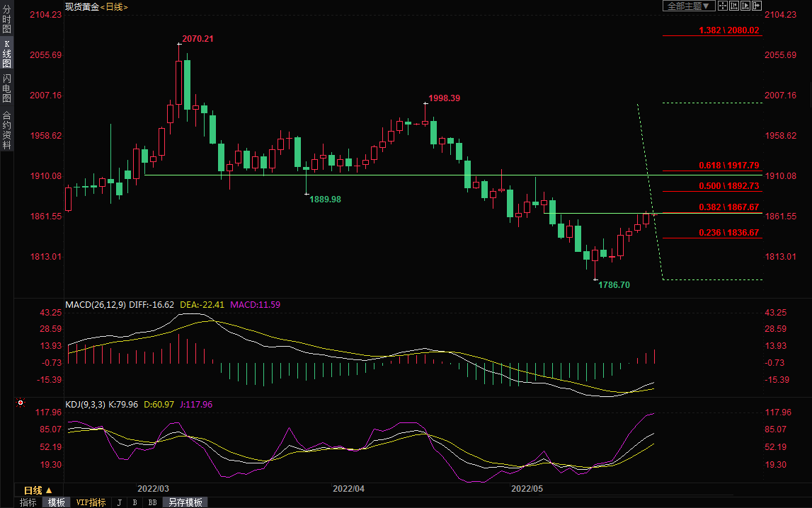This screenshot has height=508, width=812.
Task: Open 合约资料 in the left sidebar
Action: [6, 129]
